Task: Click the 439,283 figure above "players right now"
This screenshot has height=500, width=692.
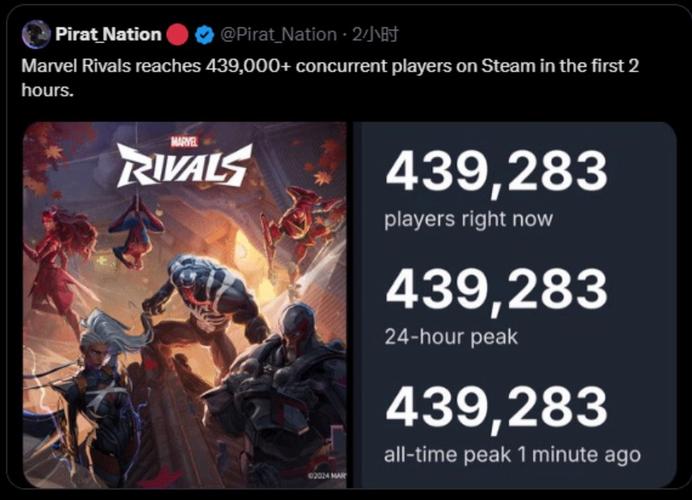Action: [x=496, y=173]
